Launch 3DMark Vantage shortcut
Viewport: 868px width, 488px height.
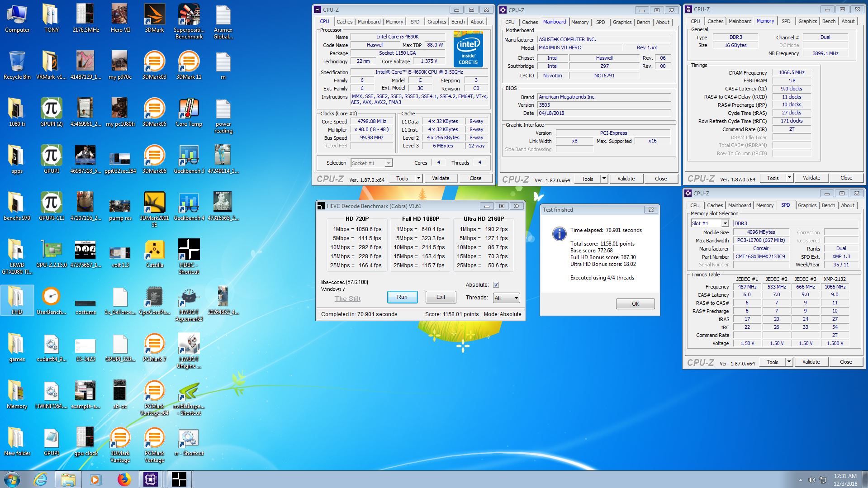120,445
